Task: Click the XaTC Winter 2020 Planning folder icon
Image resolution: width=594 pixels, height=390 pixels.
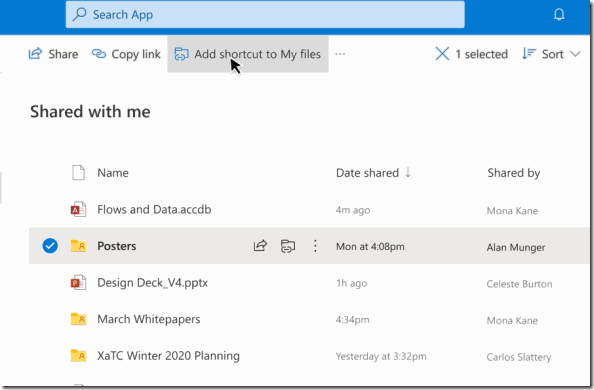Action: click(78, 356)
